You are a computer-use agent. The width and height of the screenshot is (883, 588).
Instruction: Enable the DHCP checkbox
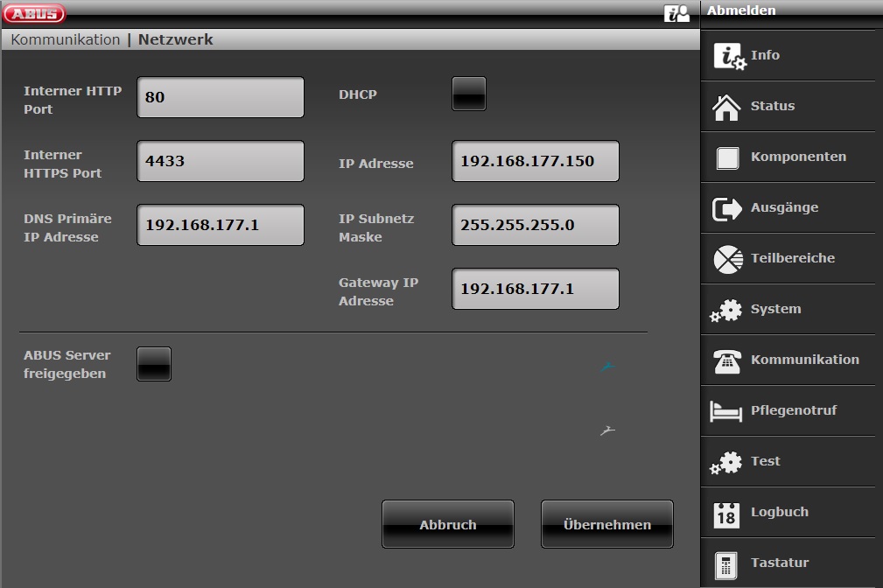(x=468, y=94)
